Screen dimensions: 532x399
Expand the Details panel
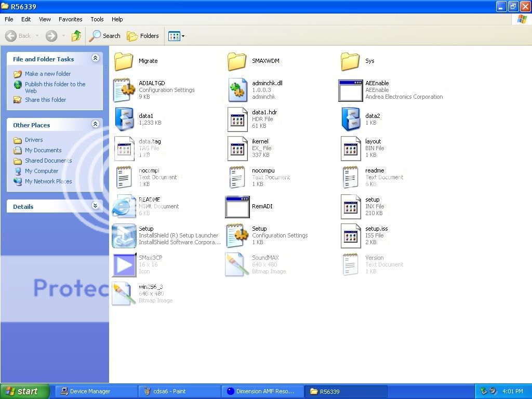(x=95, y=206)
